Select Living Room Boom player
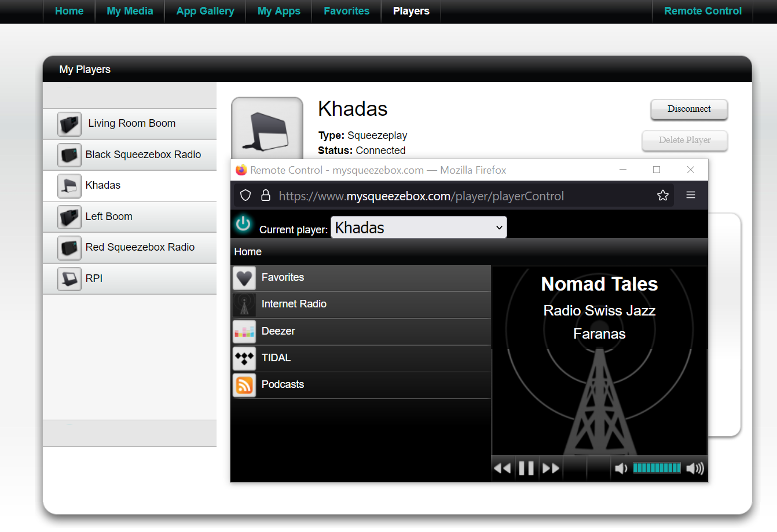The width and height of the screenshot is (777, 532). (130, 124)
